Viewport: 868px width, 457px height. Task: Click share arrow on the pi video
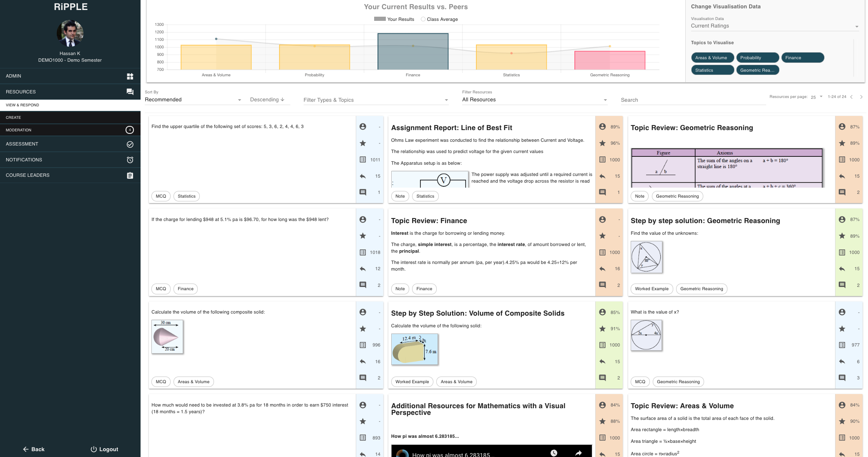coord(579,453)
